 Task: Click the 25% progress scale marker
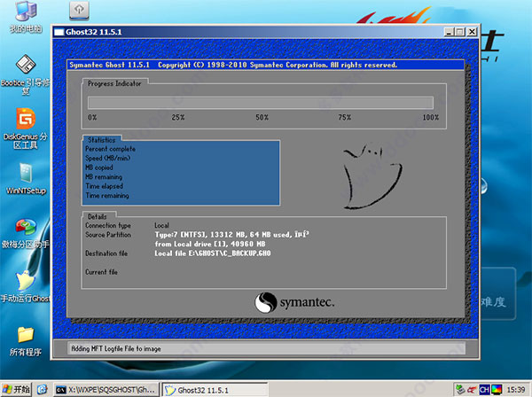[x=178, y=117]
